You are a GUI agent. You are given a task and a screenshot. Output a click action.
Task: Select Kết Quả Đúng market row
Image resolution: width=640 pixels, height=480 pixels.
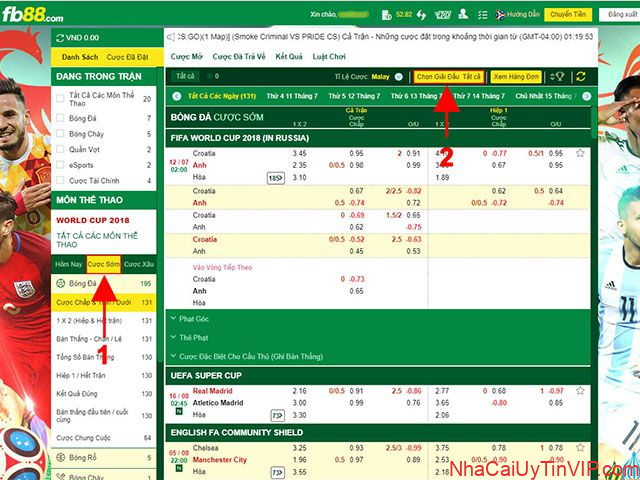(x=104, y=394)
